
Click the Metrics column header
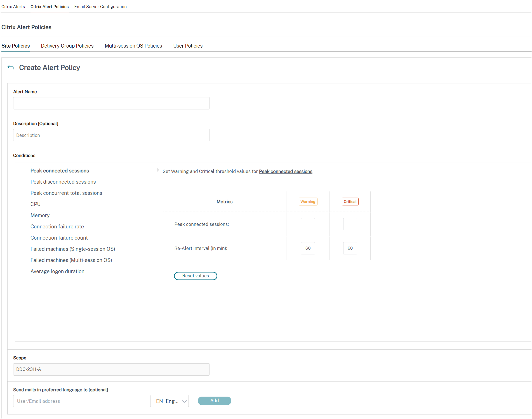coord(225,202)
